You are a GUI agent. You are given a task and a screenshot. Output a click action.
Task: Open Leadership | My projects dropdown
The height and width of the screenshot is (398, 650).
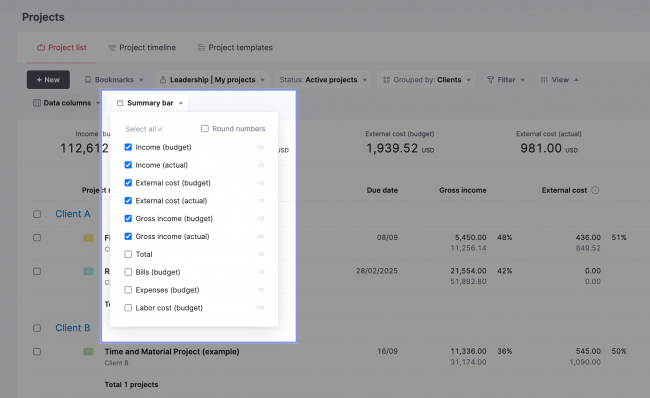click(212, 80)
